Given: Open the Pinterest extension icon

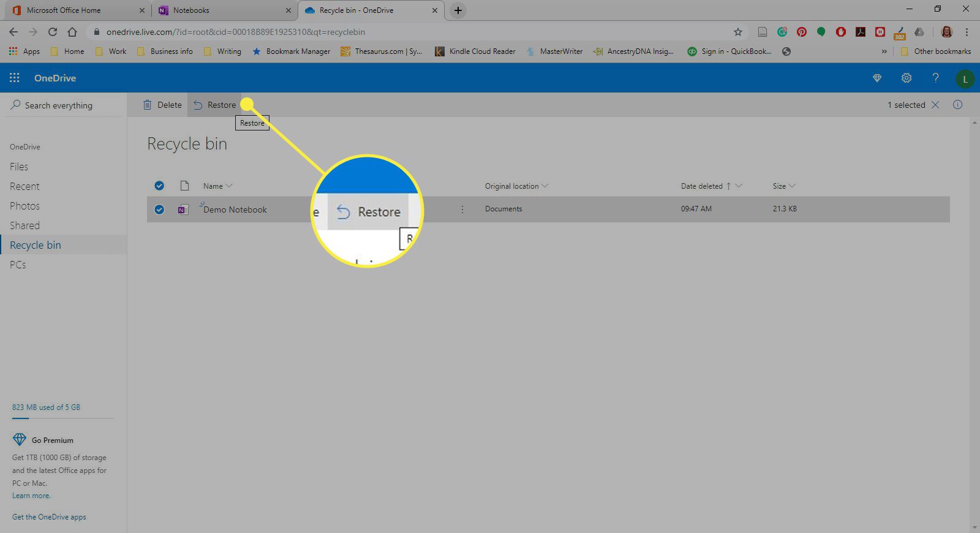Looking at the screenshot, I should tap(802, 32).
